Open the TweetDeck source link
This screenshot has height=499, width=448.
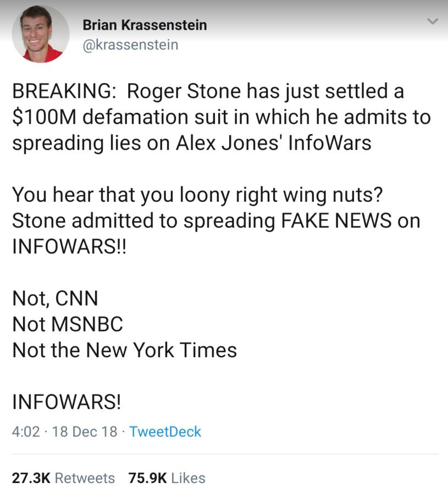(x=165, y=432)
